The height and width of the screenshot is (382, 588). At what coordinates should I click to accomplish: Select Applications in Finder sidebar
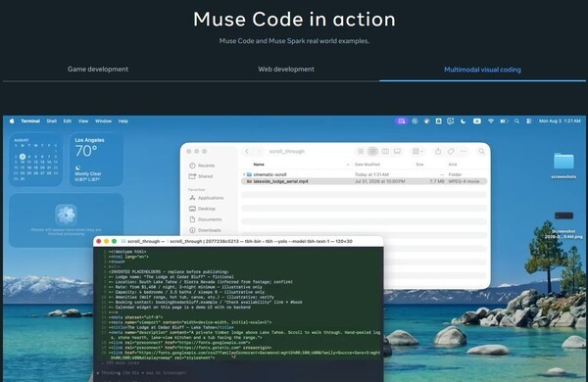point(206,198)
